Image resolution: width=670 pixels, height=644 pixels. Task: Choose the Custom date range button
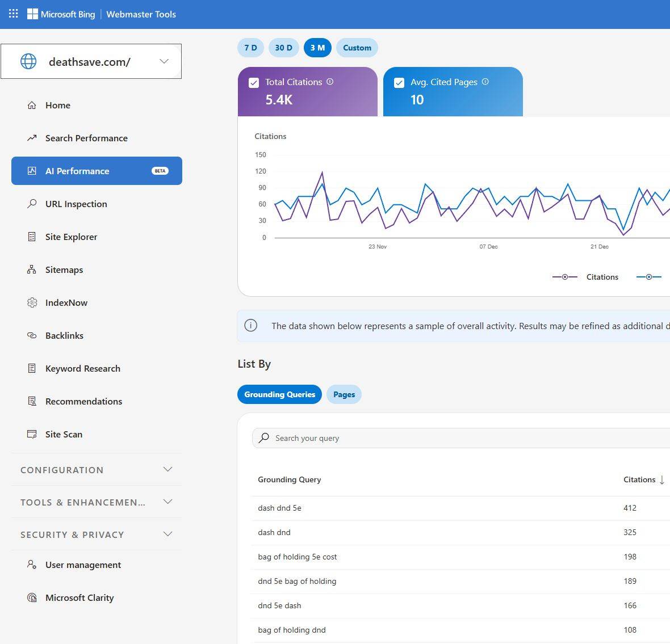coord(357,48)
